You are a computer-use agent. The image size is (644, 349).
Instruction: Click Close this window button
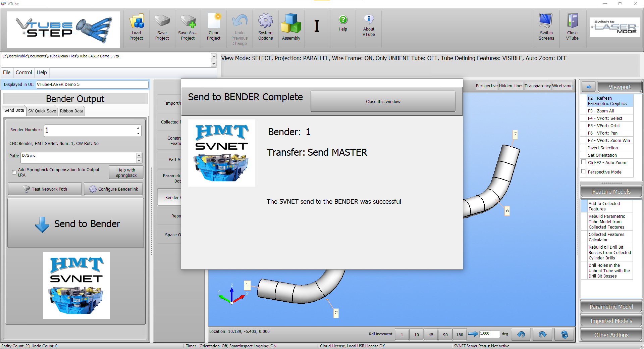383,101
